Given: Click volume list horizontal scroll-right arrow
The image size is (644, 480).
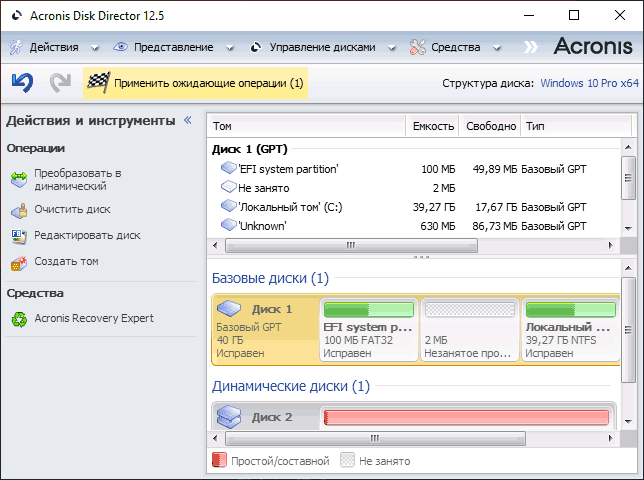Looking at the screenshot, I should (x=611, y=246).
